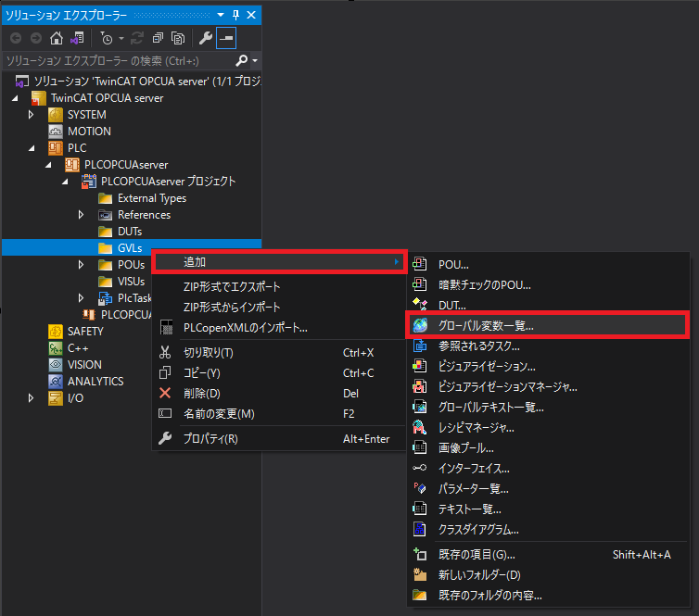Collapse the TwinCAT OPCUA server project node
The height and width of the screenshot is (616, 699).
click(16, 98)
